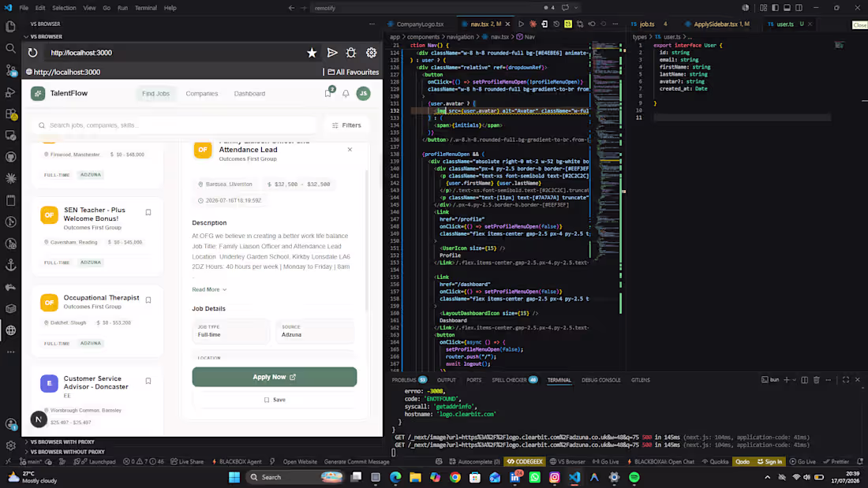868x488 pixels.
Task: Open terminal panel more actions
Action: [x=828, y=380]
